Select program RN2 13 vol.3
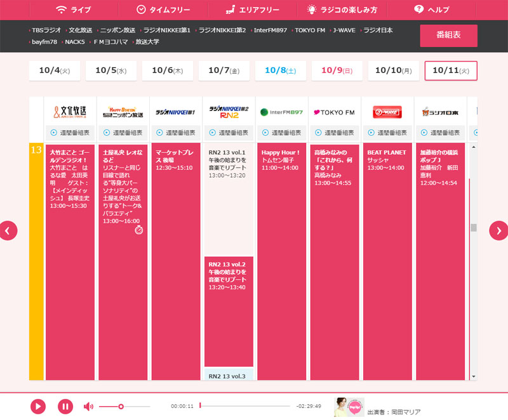 click(x=229, y=374)
